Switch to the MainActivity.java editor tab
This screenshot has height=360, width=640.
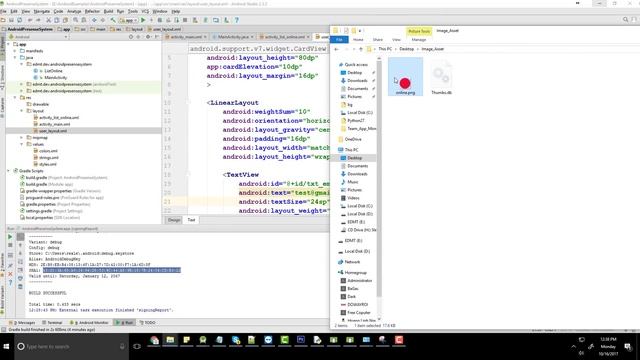click(233, 37)
